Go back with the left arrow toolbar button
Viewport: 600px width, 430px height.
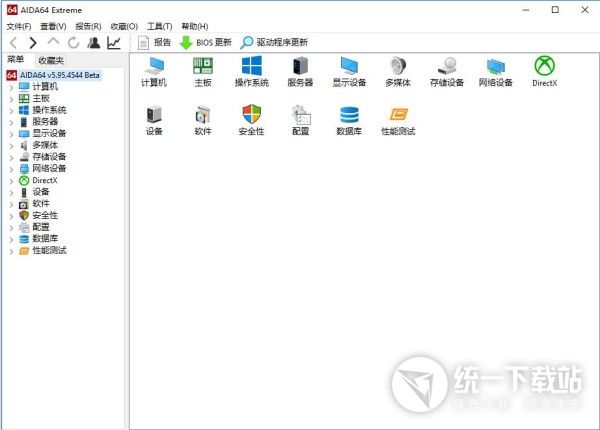click(x=14, y=43)
